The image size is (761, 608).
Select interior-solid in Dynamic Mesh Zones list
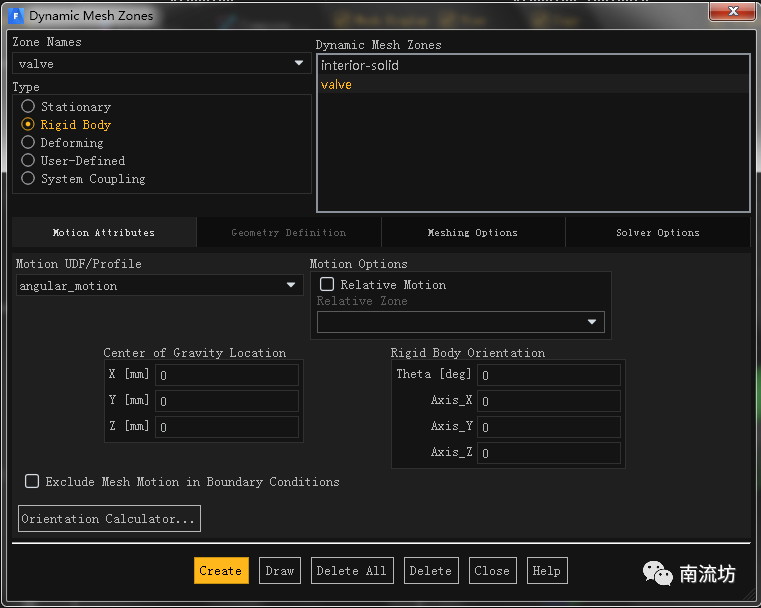click(x=360, y=66)
